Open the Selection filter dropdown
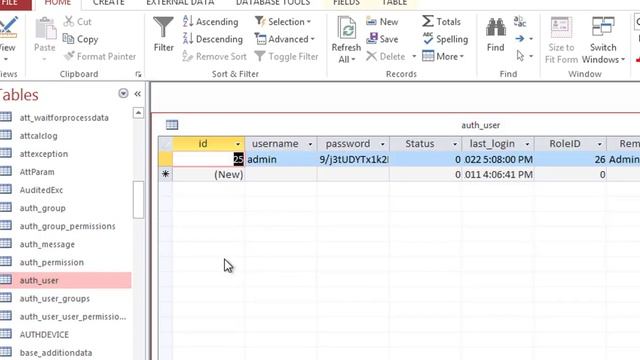The width and height of the screenshot is (640, 360). click(283, 22)
